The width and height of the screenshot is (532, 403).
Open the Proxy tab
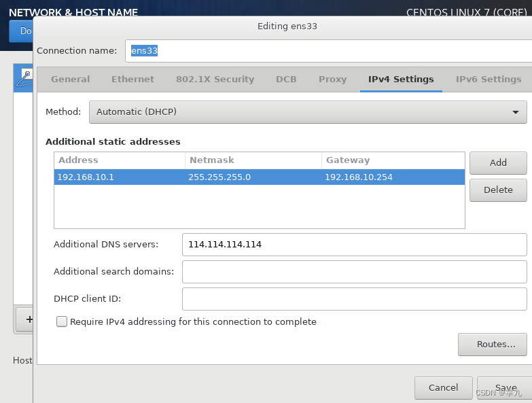(x=332, y=79)
